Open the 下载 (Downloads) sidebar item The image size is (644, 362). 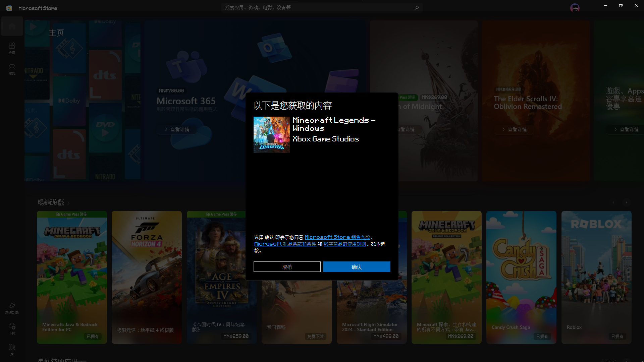pyautogui.click(x=12, y=329)
